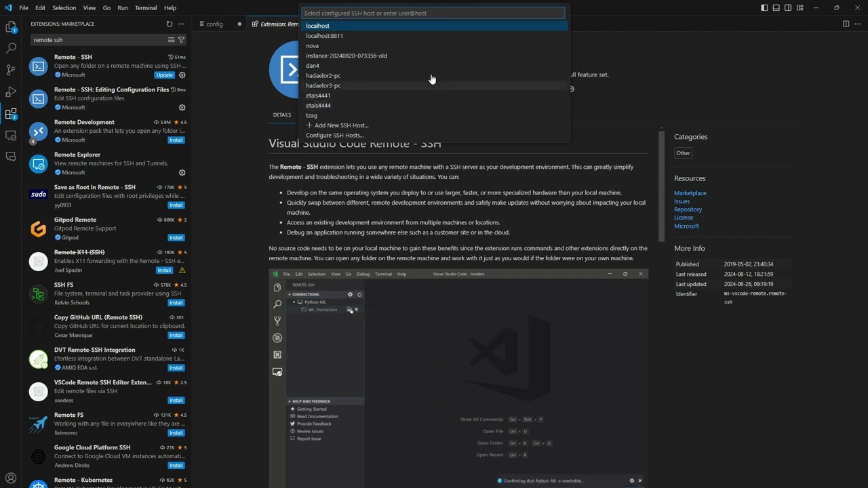This screenshot has width=868, height=488.
Task: Click warning icon on Remote X11 (SSH)
Action: coord(182,270)
